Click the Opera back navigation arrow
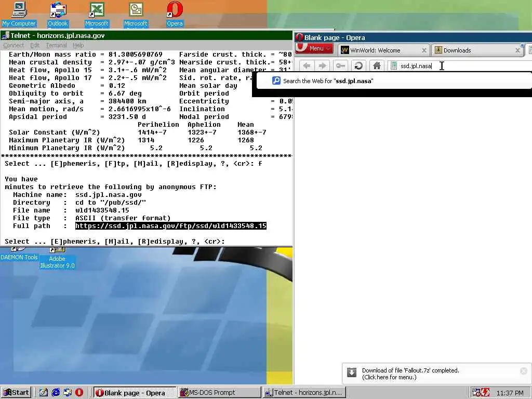The width and height of the screenshot is (532, 399). click(307, 66)
